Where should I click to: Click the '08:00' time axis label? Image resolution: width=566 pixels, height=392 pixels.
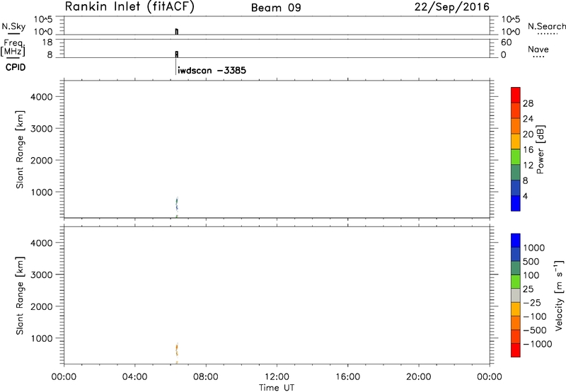(x=206, y=377)
